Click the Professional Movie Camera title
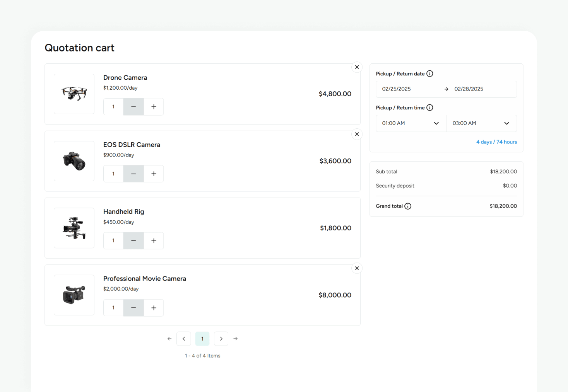 [145, 279]
